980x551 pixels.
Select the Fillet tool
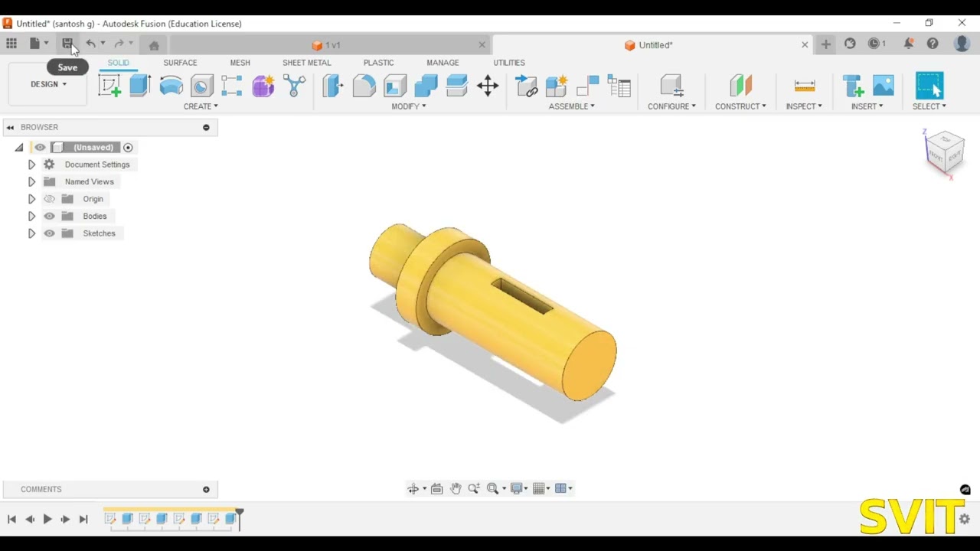coord(364,86)
